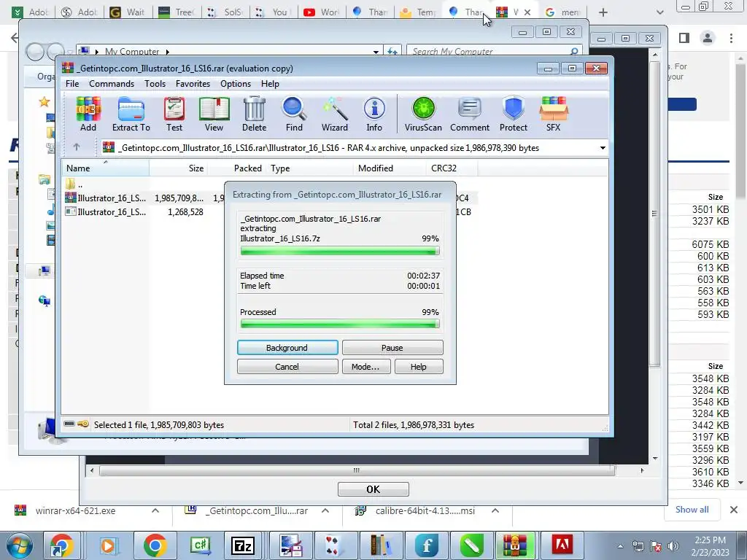Show hidden system tray icons arrow

620,546
